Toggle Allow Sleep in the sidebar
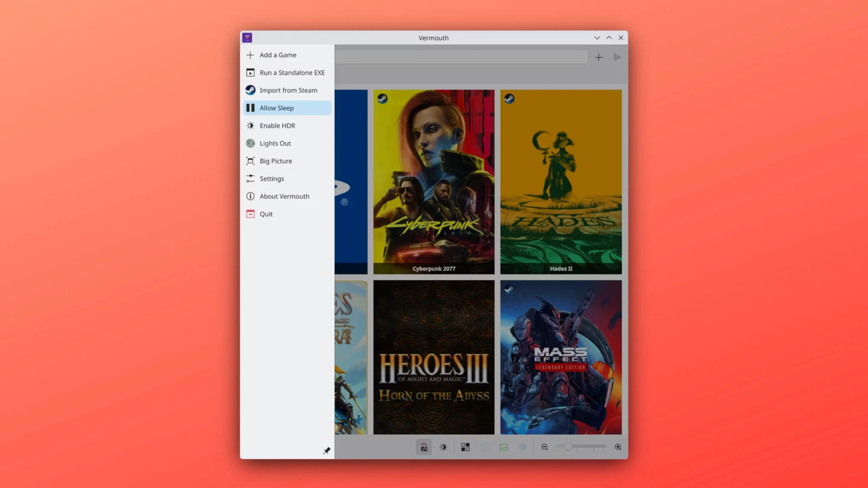The image size is (868, 488). pyautogui.click(x=287, y=108)
